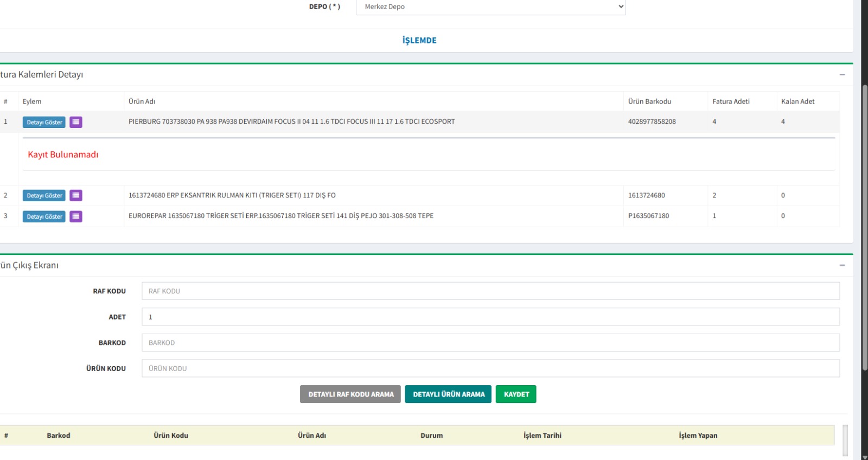The image size is (868, 460).
Task: Focus the BARKOD input field
Action: click(x=490, y=343)
